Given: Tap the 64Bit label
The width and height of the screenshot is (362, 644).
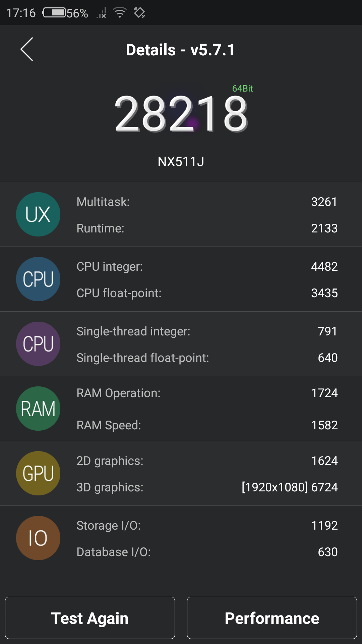Looking at the screenshot, I should 242,89.
